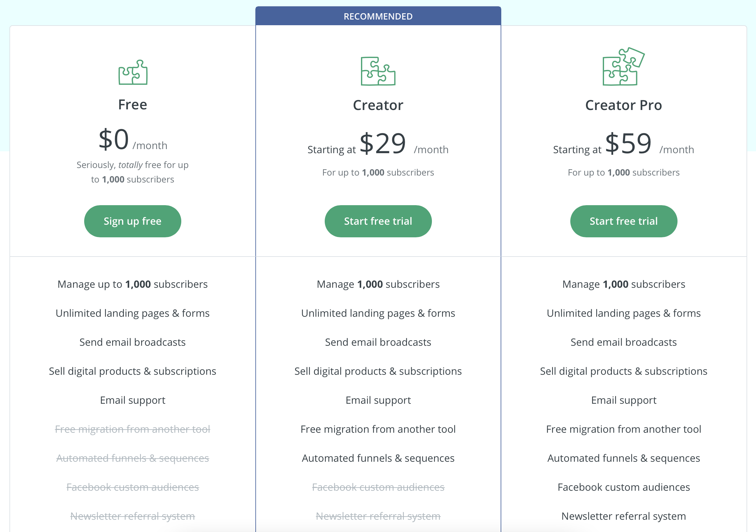The height and width of the screenshot is (532, 756).
Task: Click the Creator Pro heading
Action: coord(623,105)
